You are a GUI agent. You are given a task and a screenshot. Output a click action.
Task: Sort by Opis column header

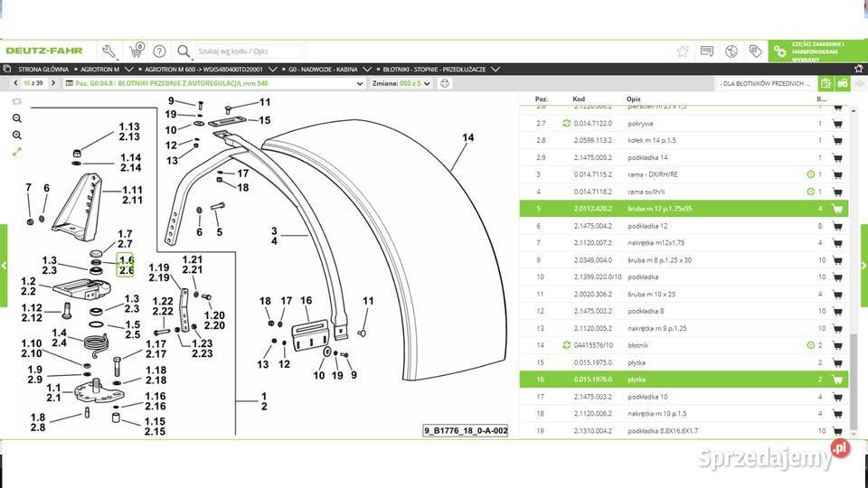[x=633, y=99]
